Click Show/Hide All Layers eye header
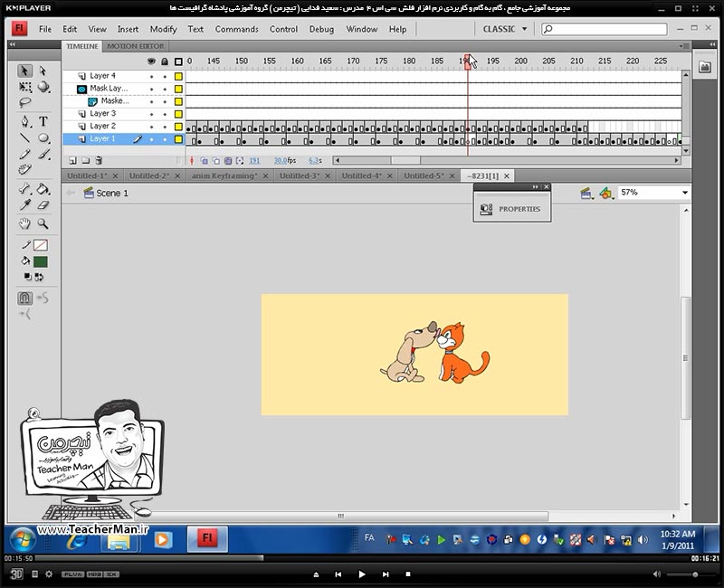The width and height of the screenshot is (724, 588). pos(151,61)
